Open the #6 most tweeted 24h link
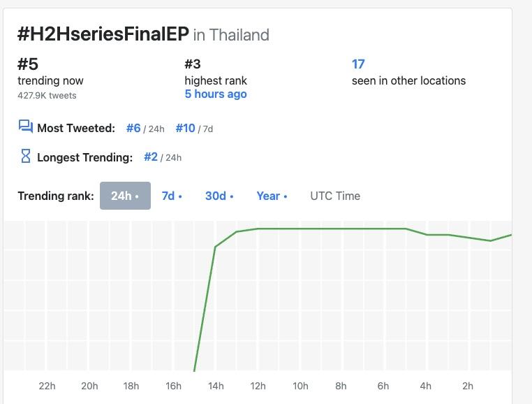 tap(133, 128)
